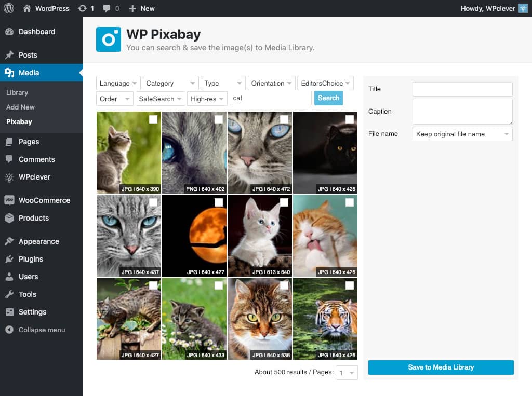Click the Users person icon

tap(9, 277)
